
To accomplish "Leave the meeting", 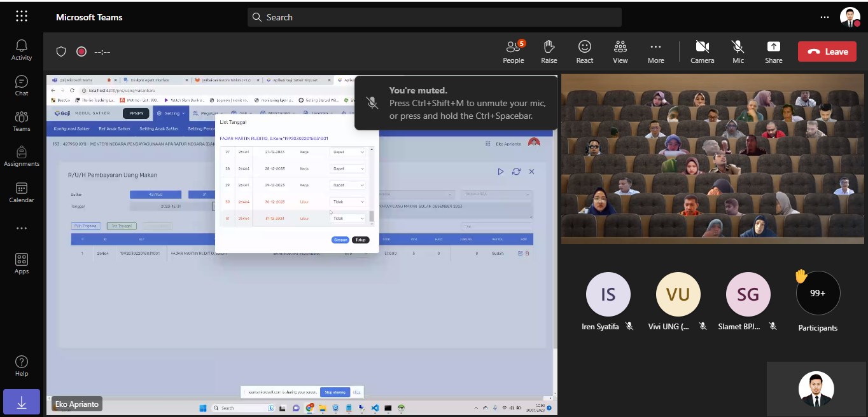I will (x=827, y=51).
